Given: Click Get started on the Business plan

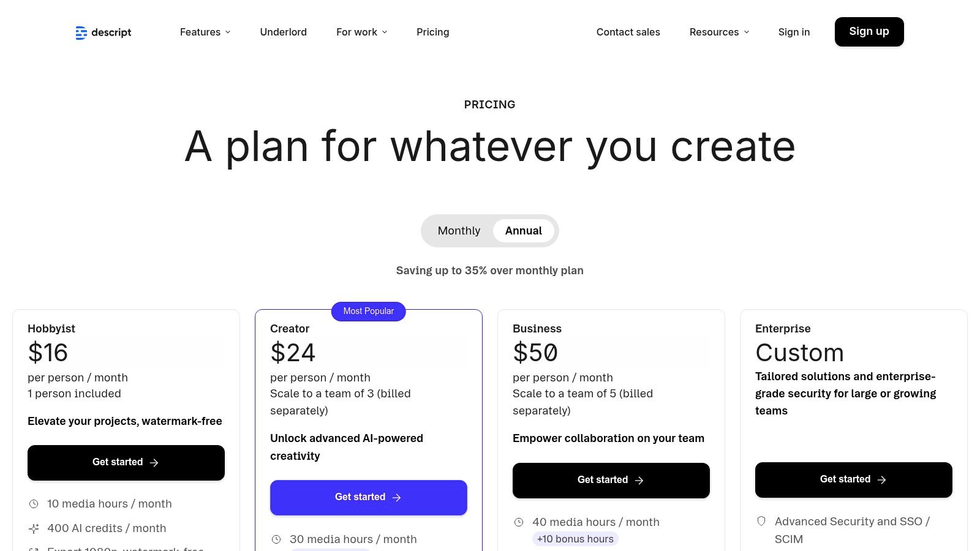Looking at the screenshot, I should click(x=611, y=480).
